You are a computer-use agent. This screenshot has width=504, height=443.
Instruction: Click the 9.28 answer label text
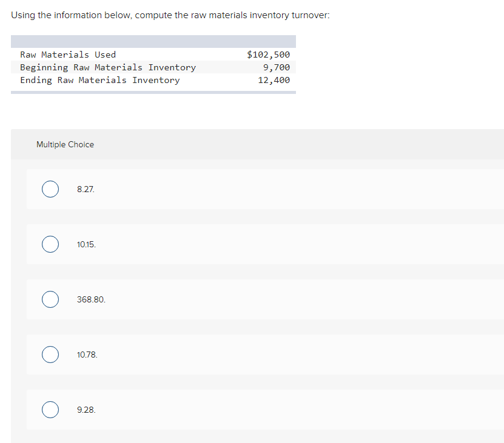click(86, 410)
